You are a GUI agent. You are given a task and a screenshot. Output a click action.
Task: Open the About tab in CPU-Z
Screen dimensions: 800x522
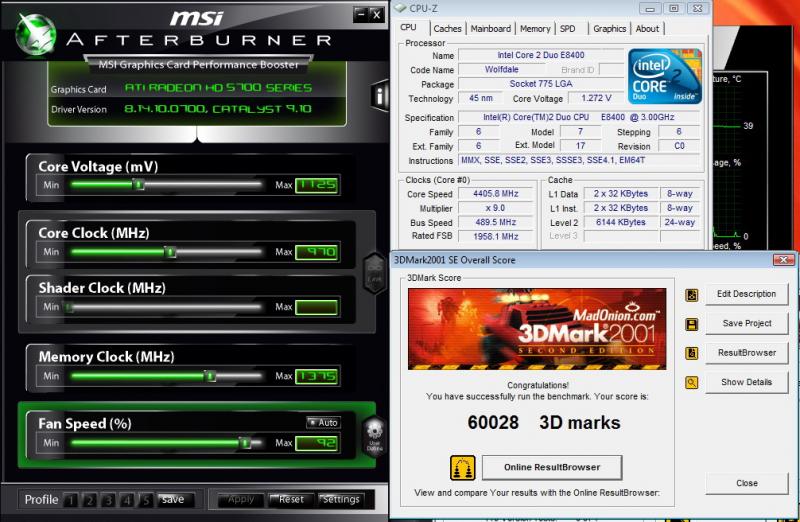pos(647,29)
